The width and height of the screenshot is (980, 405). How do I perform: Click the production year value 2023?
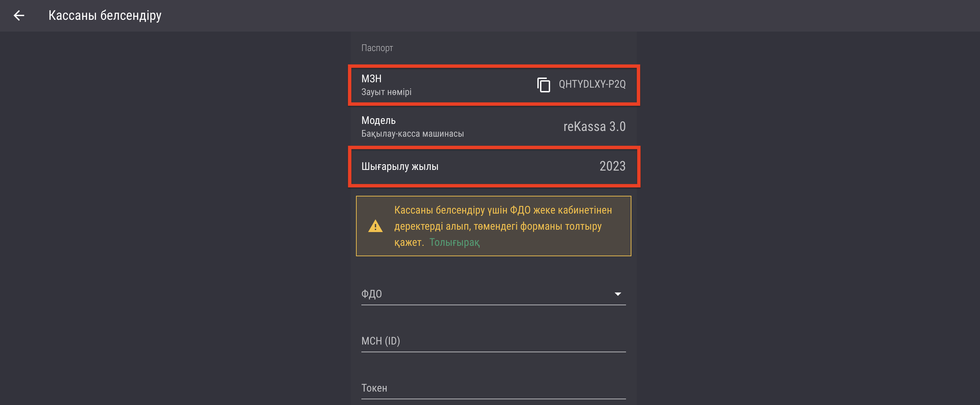click(x=612, y=166)
